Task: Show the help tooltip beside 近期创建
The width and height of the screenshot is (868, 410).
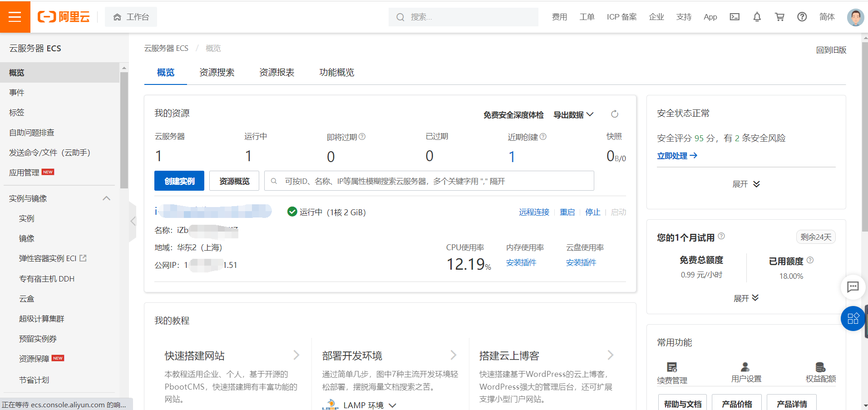Action: [543, 137]
